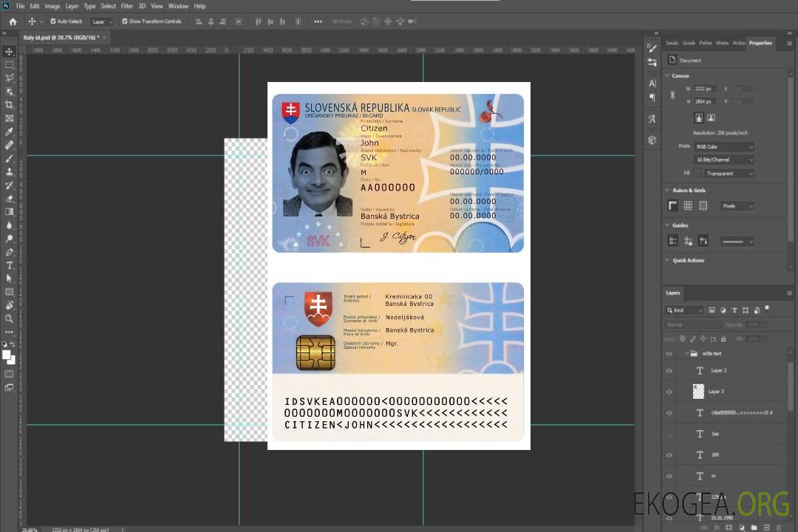The width and height of the screenshot is (798, 532).
Task: Open the Properties panel menu button
Action: 789,44
